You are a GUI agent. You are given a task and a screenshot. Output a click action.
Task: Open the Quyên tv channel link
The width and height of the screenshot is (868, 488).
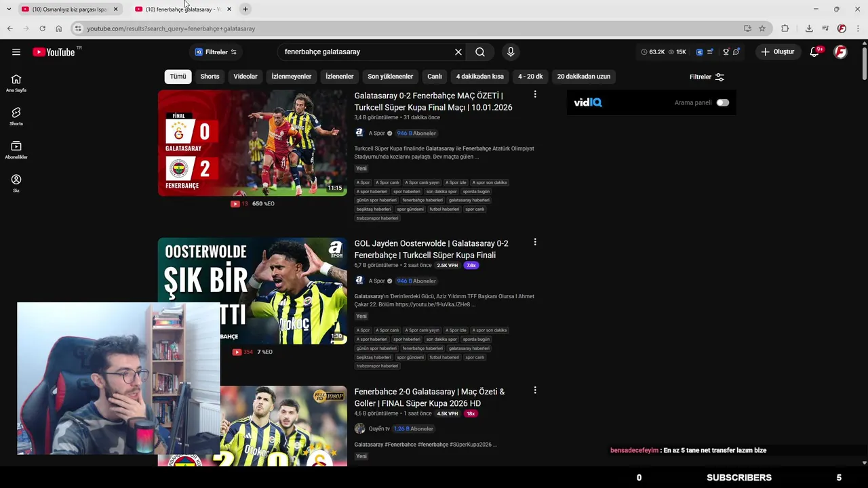[x=379, y=429]
